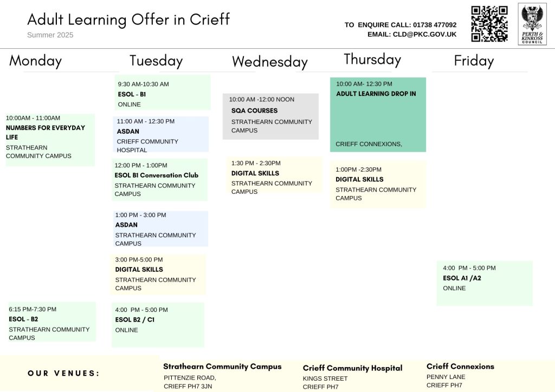This screenshot has height=392, width=555.
Task: Click the Strathearn Community Campus venue heading
Action: pos(222,367)
